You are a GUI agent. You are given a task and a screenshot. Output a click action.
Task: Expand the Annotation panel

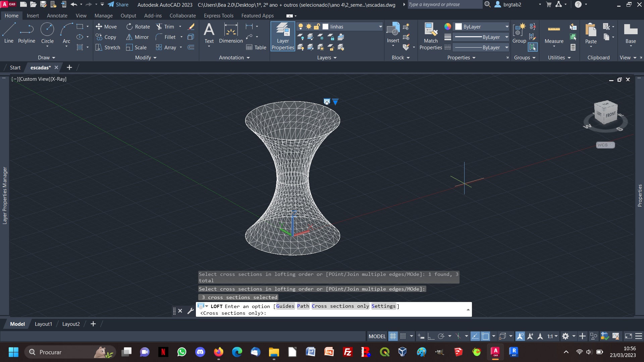[234, 58]
